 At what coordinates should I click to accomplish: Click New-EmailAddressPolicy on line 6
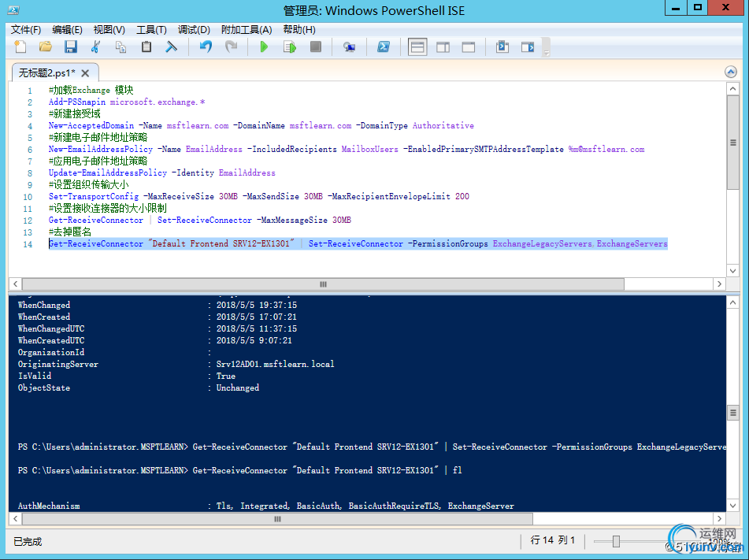tap(101, 149)
